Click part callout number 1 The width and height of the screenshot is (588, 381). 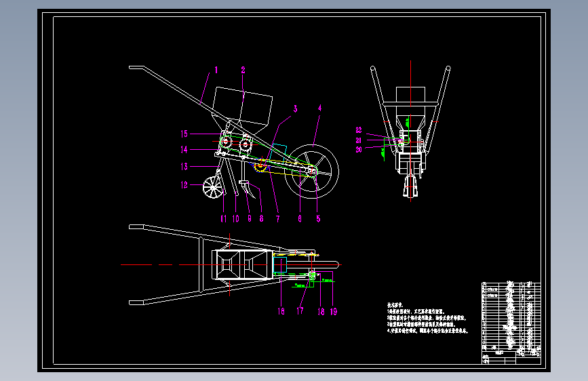(x=216, y=70)
